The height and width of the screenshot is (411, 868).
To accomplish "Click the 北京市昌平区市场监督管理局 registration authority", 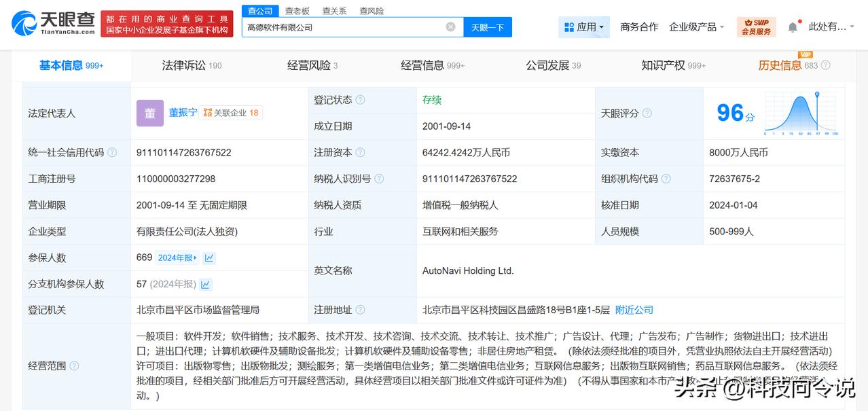I will coord(198,310).
